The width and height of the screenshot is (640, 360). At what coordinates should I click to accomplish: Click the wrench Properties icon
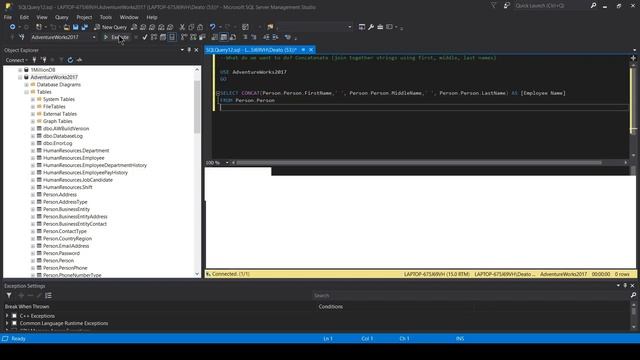tap(371, 27)
